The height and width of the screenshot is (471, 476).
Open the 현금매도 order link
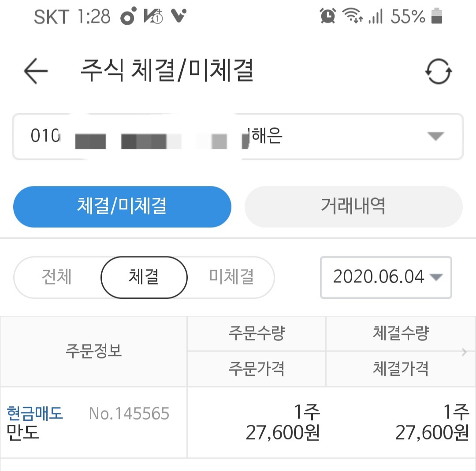(35, 413)
